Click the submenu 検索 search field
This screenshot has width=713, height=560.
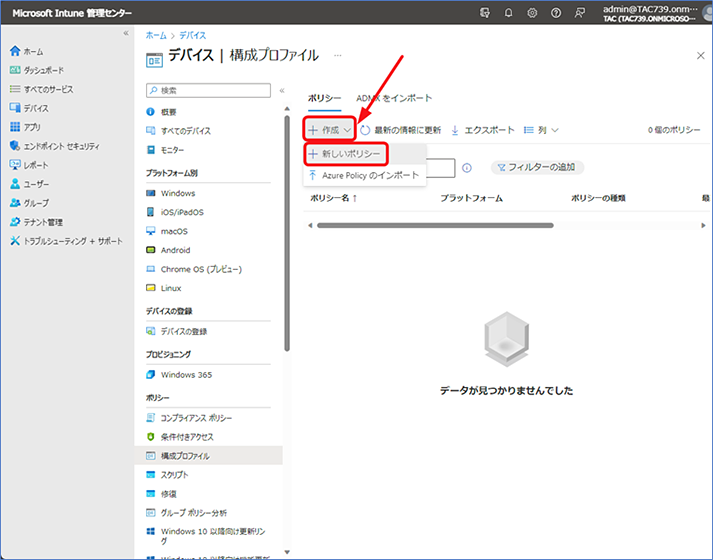click(208, 90)
